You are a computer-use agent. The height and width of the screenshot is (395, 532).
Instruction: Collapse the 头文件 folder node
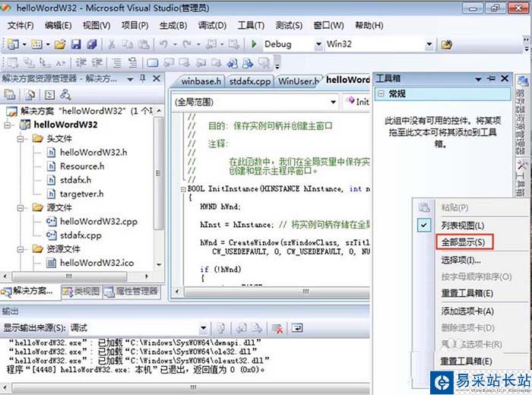21,139
